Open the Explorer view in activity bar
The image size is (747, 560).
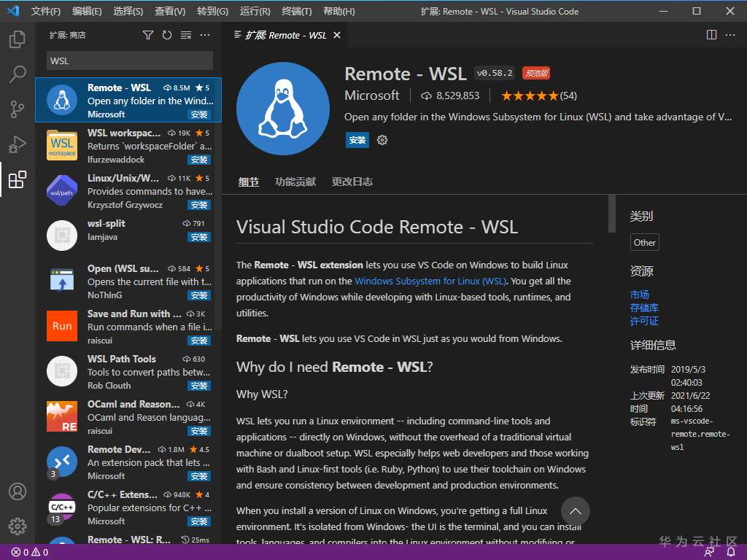click(18, 39)
